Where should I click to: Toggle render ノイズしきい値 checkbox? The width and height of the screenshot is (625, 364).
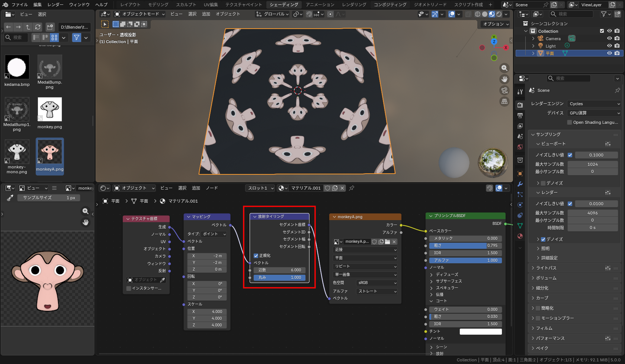pyautogui.click(x=570, y=204)
